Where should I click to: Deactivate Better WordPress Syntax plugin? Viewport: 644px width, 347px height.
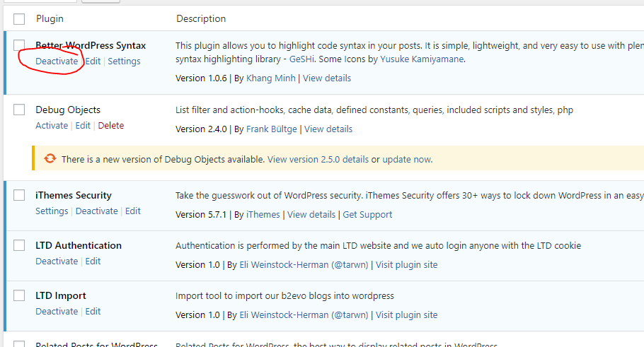tap(57, 61)
